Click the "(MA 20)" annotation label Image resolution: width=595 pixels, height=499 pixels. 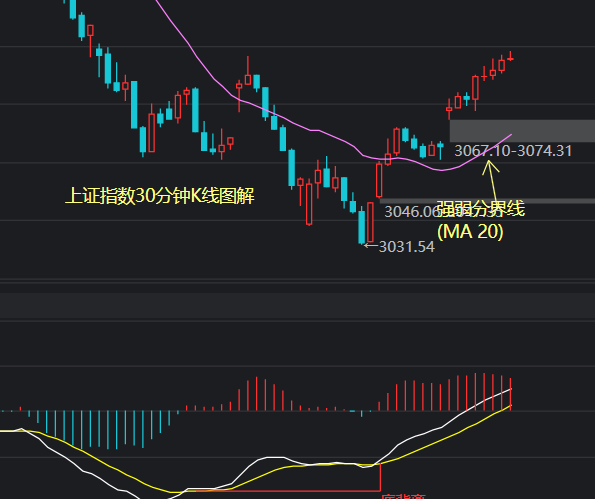[470, 231]
